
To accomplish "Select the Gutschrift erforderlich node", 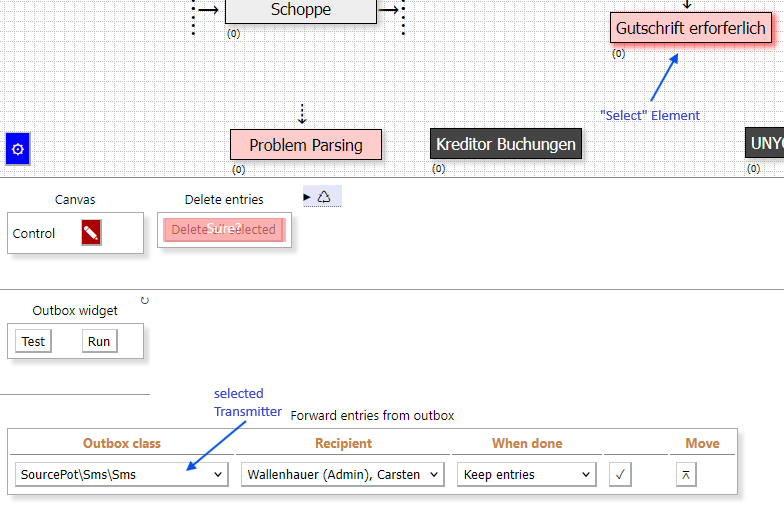I will pos(691,28).
